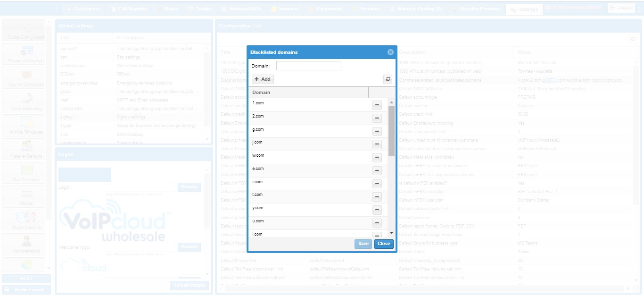Open PBXes in the sidebar
The width and height of the screenshot is (644, 296).
(x=24, y=197)
